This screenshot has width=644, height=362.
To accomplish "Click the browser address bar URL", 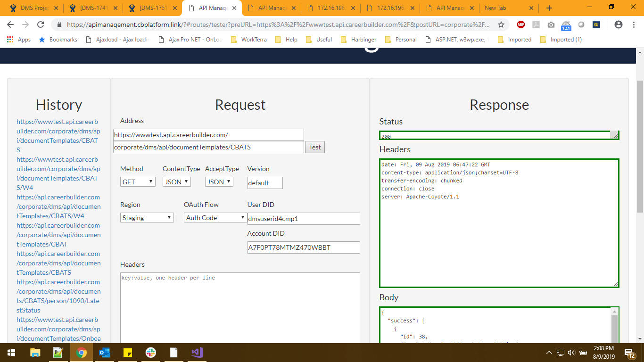I will click(x=278, y=25).
